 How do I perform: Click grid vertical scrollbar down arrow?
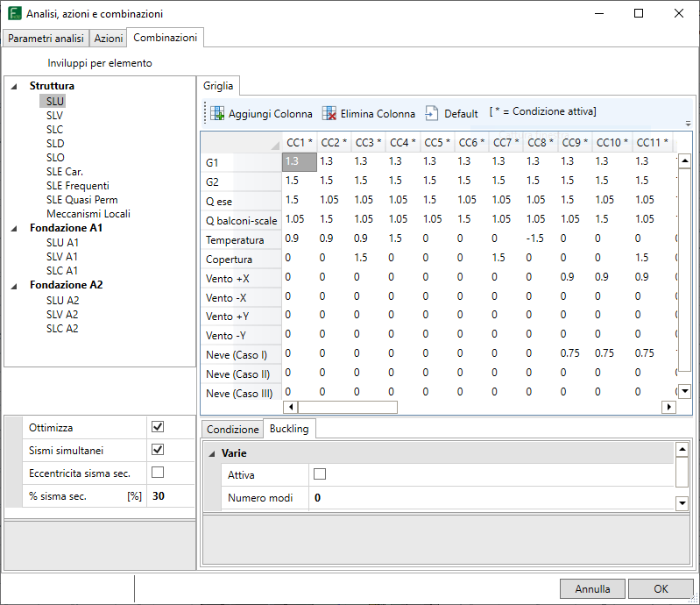click(685, 391)
